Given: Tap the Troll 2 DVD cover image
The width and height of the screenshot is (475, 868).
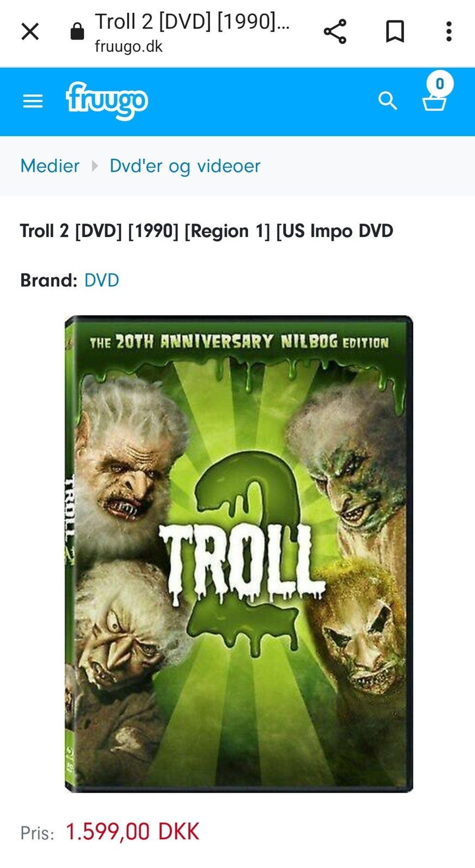Looking at the screenshot, I should pyautogui.click(x=239, y=554).
